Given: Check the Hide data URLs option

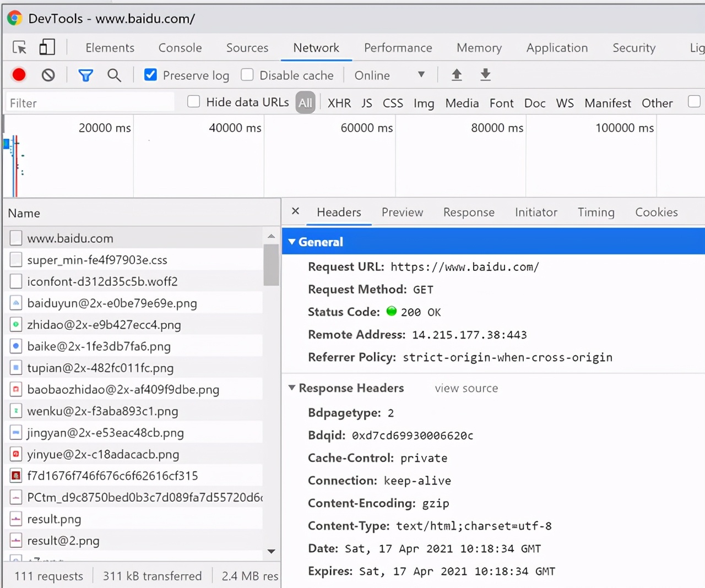Looking at the screenshot, I should (x=194, y=102).
